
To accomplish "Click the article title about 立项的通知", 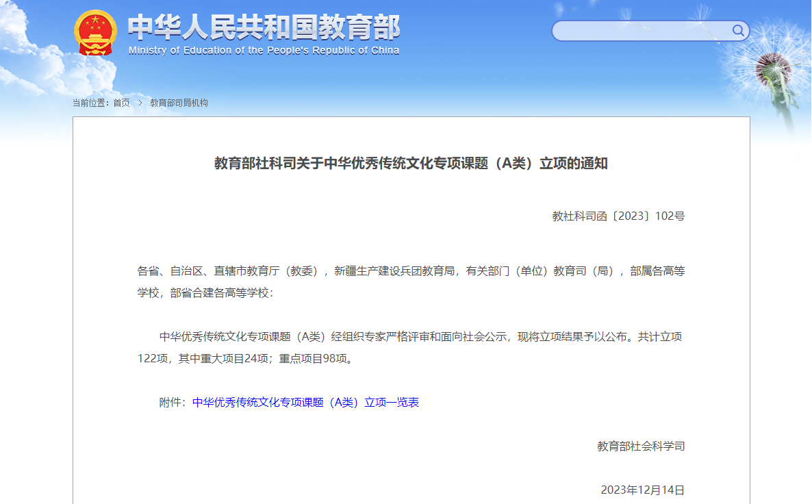I will (x=411, y=164).
